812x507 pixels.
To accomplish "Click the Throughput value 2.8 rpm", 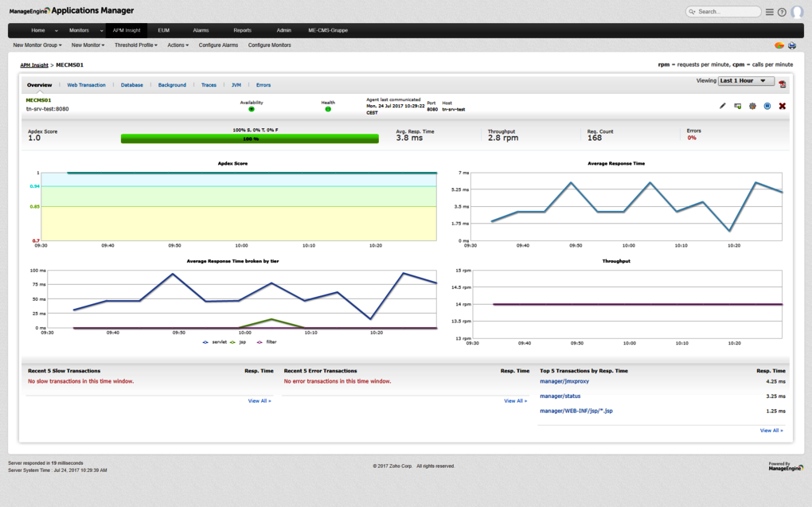I will point(503,138).
